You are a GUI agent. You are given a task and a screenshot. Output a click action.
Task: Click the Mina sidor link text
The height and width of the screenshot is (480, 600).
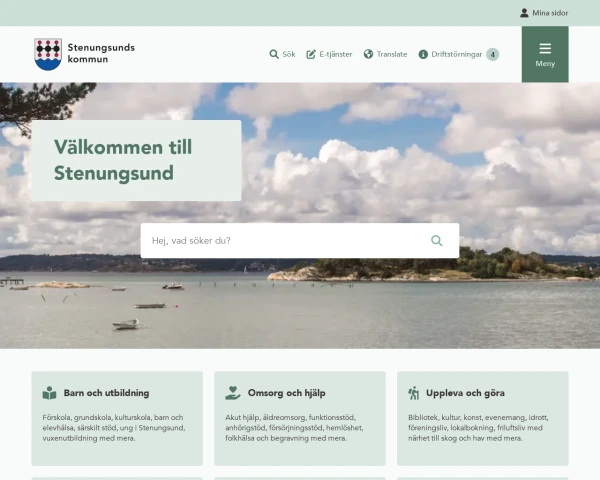550,13
